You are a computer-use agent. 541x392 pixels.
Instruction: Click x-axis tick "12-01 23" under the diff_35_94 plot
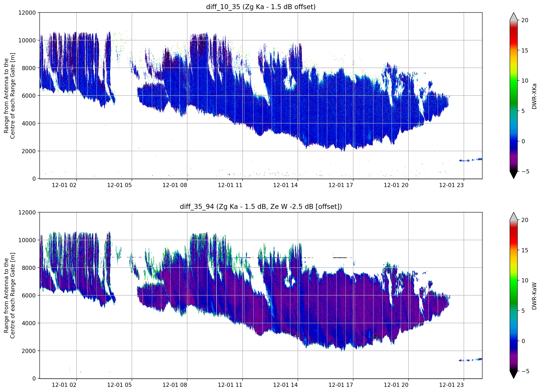[452, 385]
